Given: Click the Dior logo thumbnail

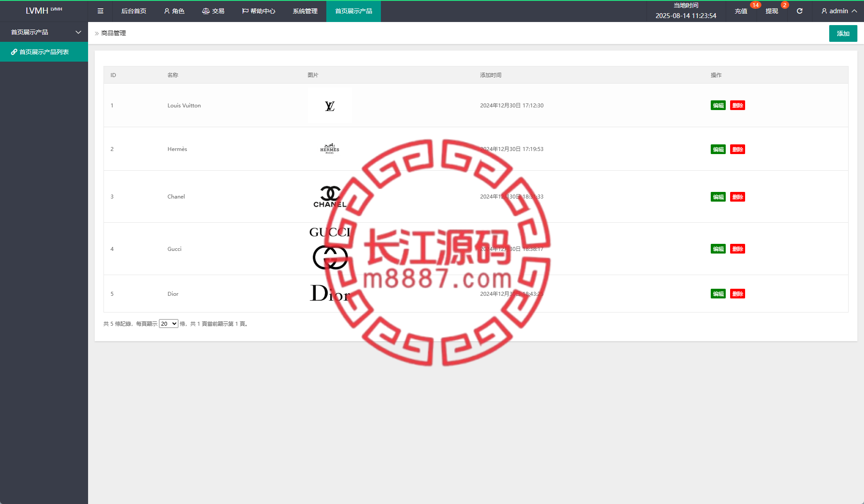Looking at the screenshot, I should click(330, 294).
